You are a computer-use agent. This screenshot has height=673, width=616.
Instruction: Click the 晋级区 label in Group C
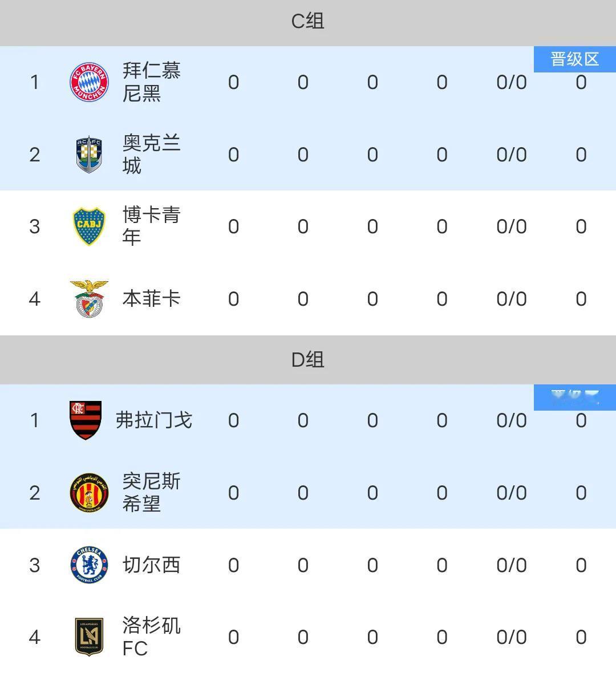point(575,59)
